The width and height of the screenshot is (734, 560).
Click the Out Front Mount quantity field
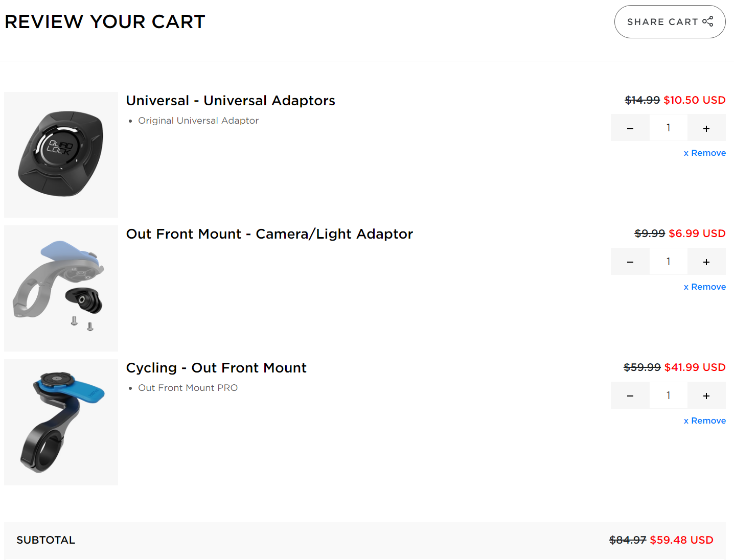[x=669, y=395]
